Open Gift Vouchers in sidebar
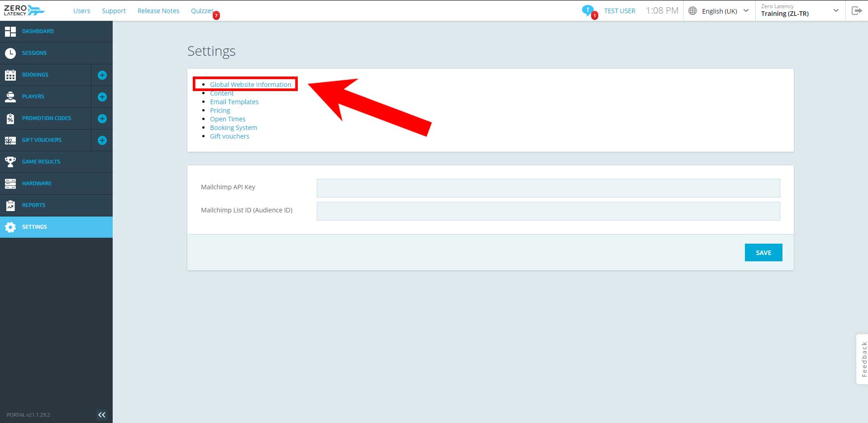 point(42,140)
